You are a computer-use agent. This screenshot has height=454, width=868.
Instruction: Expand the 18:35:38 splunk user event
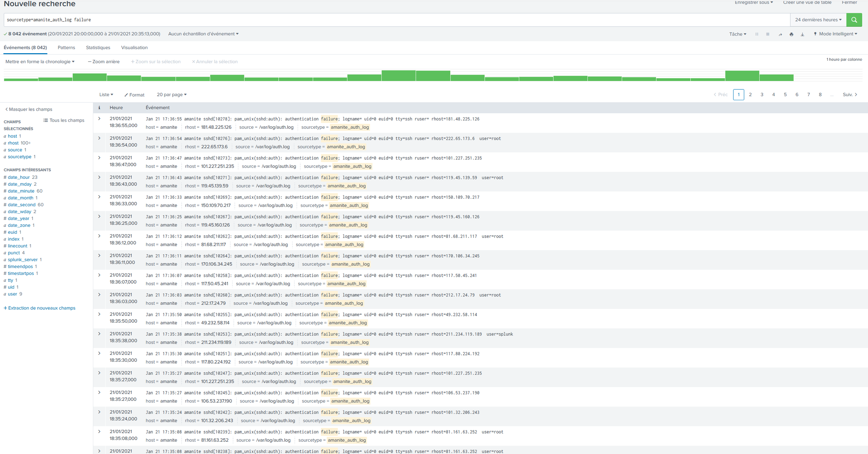(x=99, y=334)
